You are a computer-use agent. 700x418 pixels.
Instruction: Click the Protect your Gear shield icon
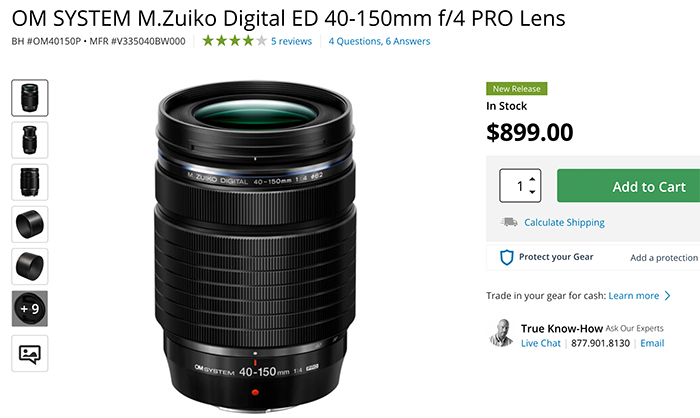point(506,257)
